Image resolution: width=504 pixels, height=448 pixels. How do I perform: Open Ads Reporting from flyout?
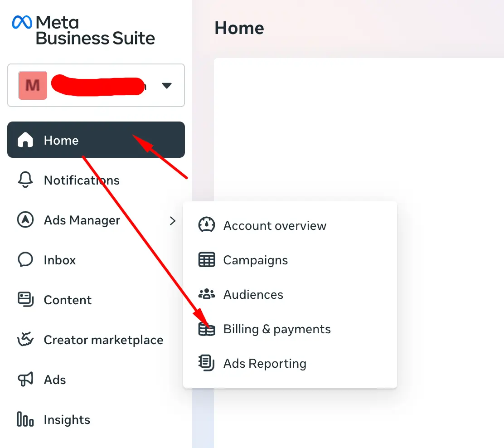coord(265,364)
